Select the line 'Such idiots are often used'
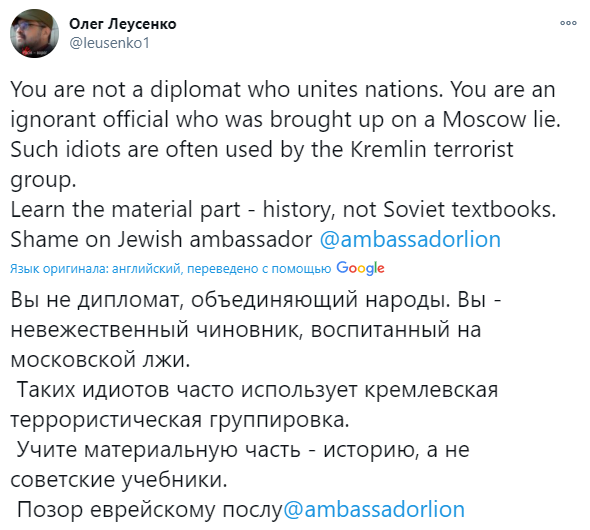The image size is (590, 530). 262,149
